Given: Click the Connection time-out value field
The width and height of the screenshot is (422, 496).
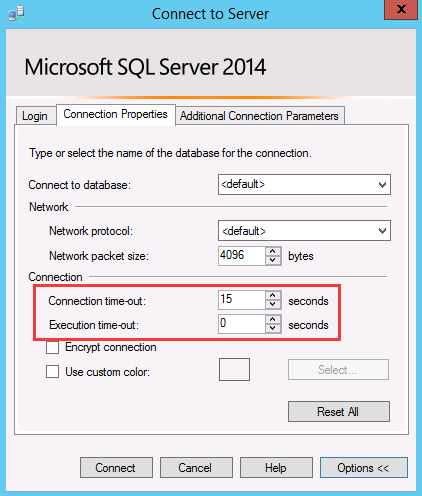Looking at the screenshot, I should pyautogui.click(x=242, y=300).
